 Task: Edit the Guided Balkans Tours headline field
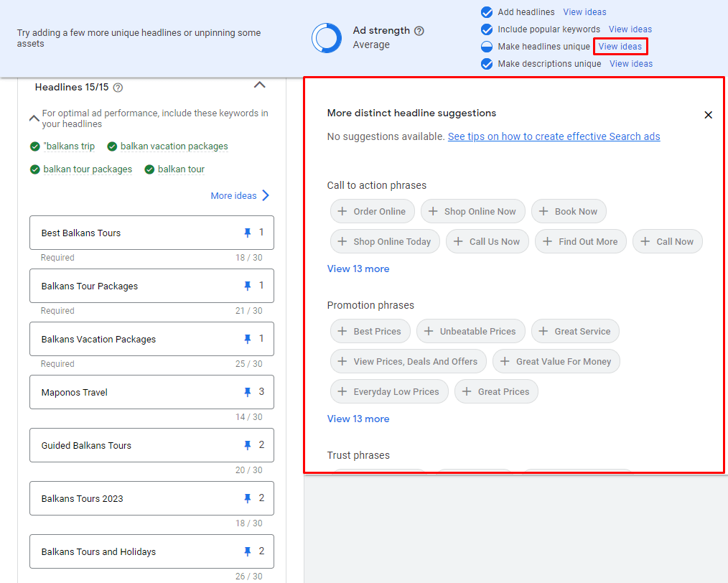pos(151,445)
